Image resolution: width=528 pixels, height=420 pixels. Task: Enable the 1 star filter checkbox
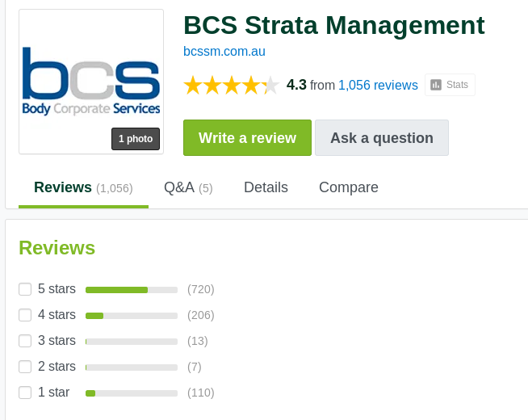pos(25,393)
